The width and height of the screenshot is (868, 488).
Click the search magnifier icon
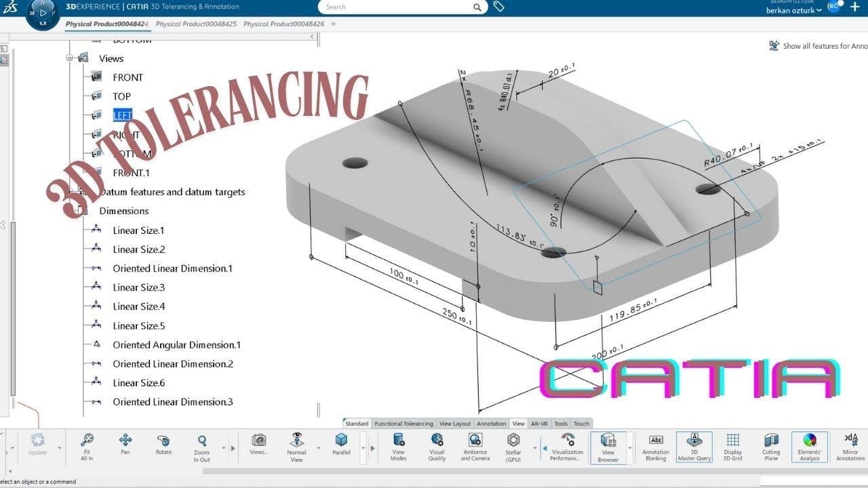pyautogui.click(x=477, y=7)
